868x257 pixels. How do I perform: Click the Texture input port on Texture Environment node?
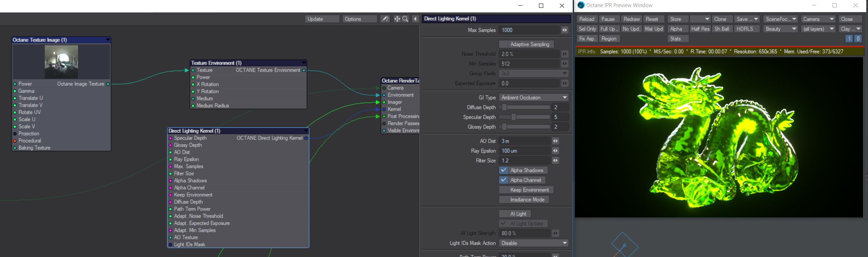coord(193,70)
